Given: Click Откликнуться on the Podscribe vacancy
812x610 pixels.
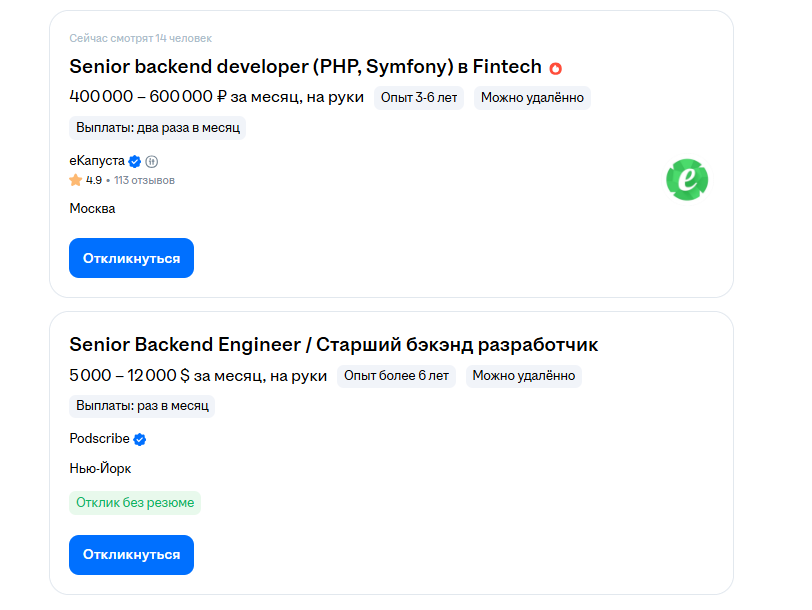Looking at the screenshot, I should [131, 554].
